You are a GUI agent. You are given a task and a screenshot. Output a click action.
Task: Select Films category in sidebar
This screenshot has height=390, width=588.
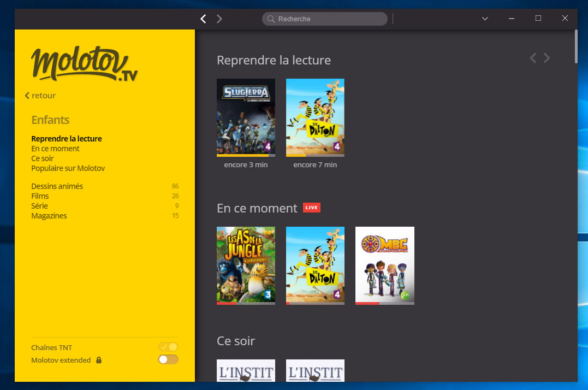(x=40, y=196)
